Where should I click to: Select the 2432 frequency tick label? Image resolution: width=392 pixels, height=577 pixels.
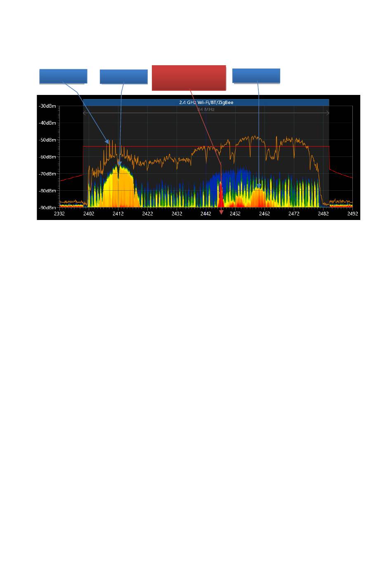tap(177, 214)
